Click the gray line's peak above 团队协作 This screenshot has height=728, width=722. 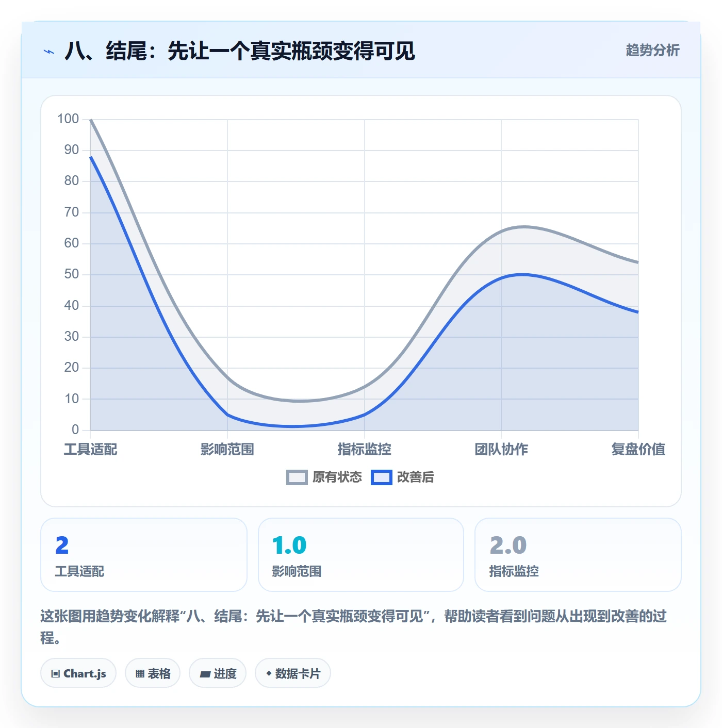point(523,227)
